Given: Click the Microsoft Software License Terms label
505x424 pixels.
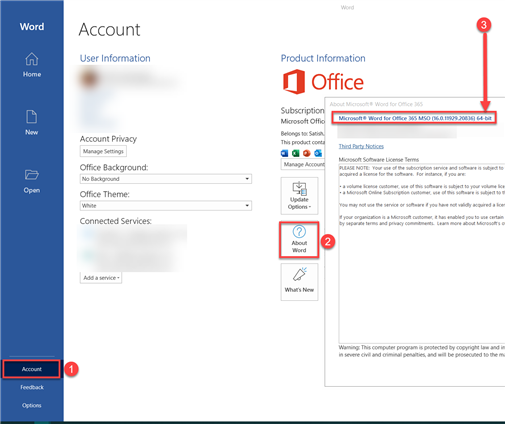Looking at the screenshot, I should tap(379, 160).
